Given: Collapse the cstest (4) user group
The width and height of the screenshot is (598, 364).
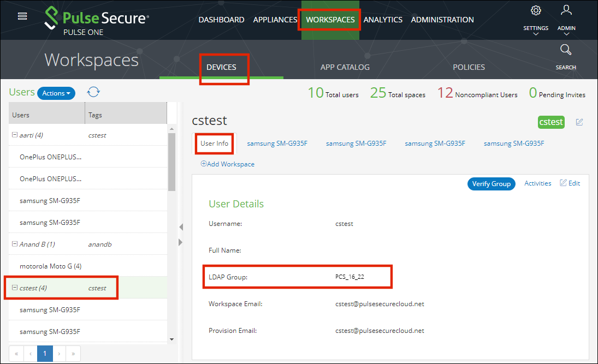Looking at the screenshot, I should click(x=15, y=288).
